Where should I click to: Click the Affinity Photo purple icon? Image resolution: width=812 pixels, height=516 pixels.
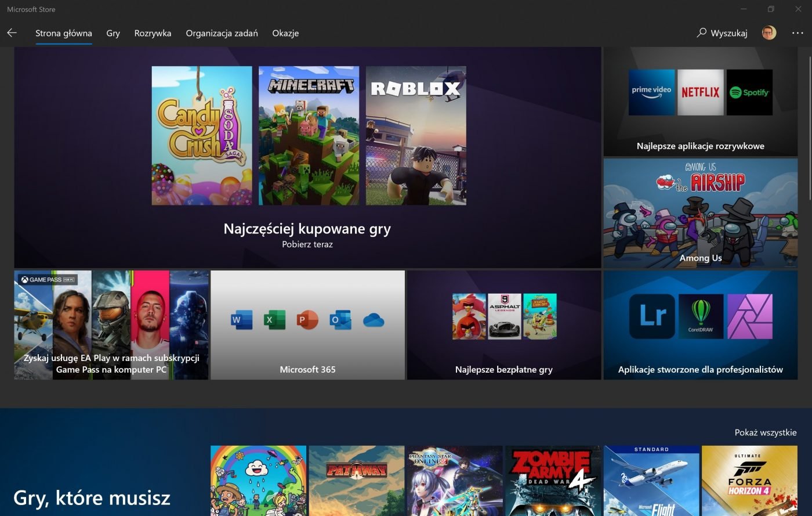(750, 316)
